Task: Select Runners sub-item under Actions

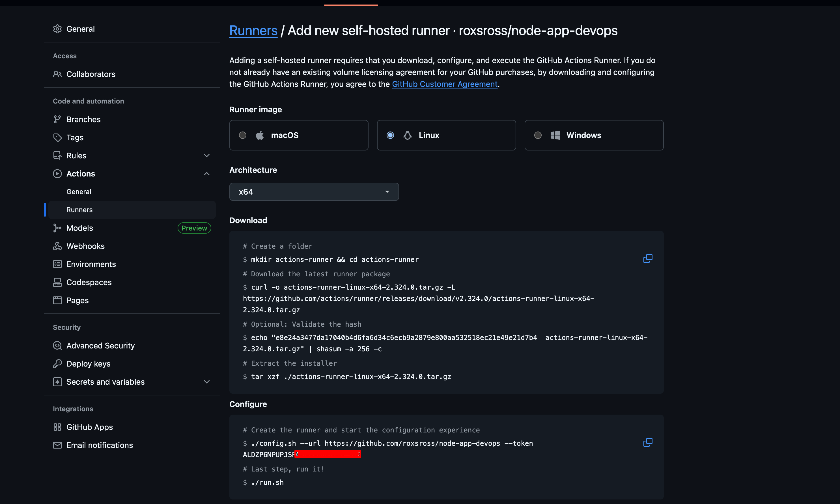Action: click(x=132, y=210)
